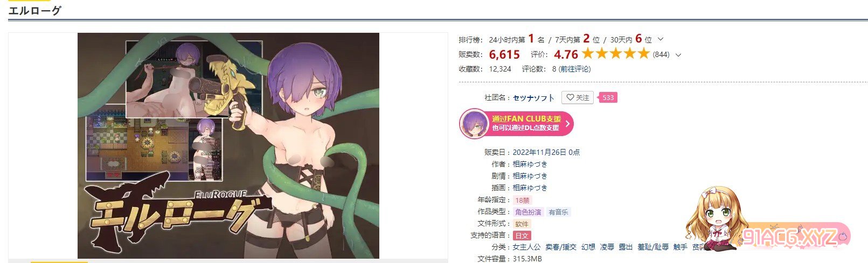Click the 软件 file format tag
The image size is (868, 263).
click(522, 224)
